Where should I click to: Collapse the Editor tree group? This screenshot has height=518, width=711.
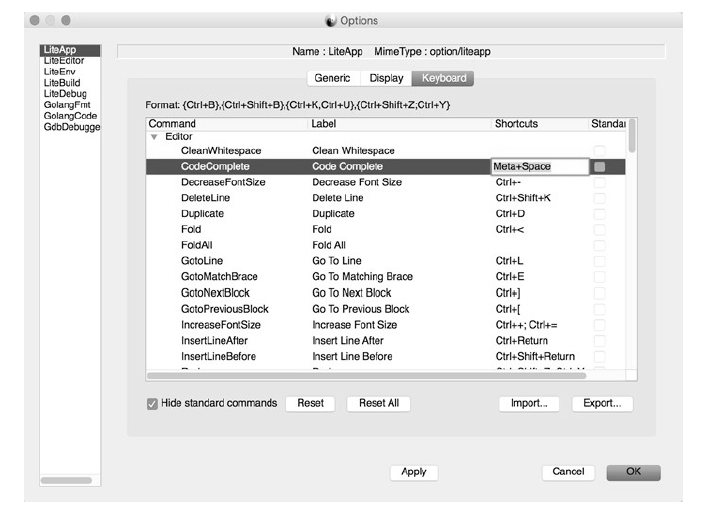point(154,137)
